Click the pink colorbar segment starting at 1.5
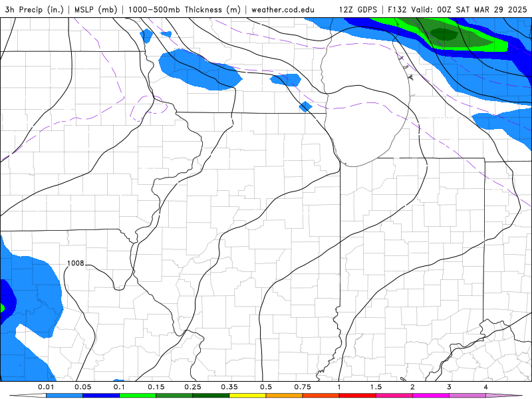Screen dimensions: 532x399 tap(394, 396)
